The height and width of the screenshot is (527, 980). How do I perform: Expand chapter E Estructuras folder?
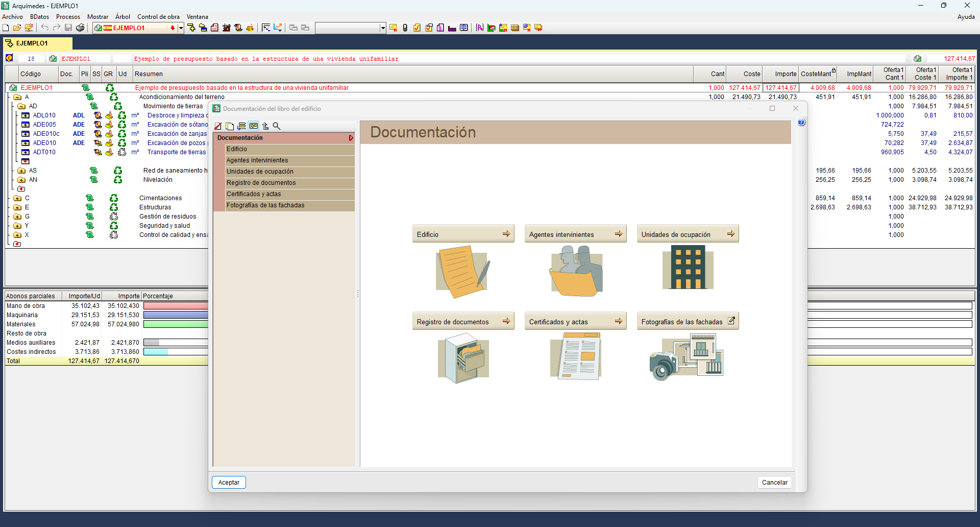17,207
